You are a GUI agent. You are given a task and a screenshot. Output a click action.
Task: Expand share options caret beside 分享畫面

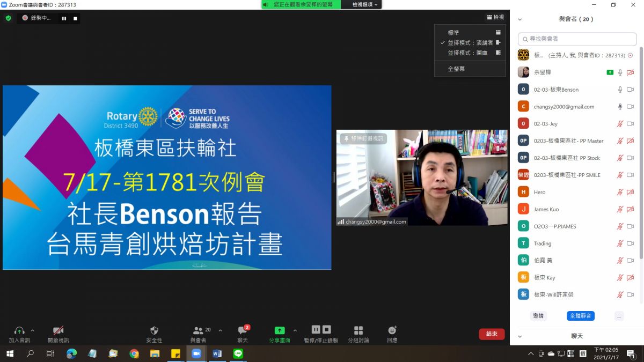(295, 331)
